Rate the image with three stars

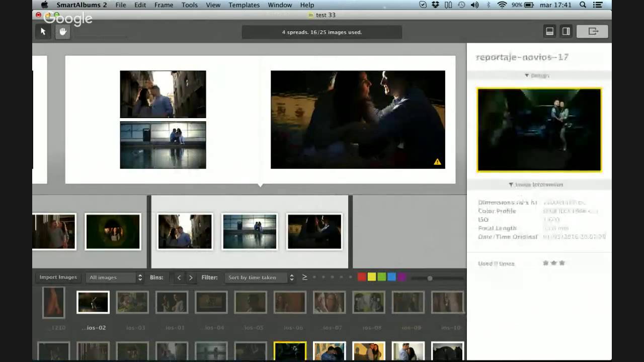(x=562, y=262)
